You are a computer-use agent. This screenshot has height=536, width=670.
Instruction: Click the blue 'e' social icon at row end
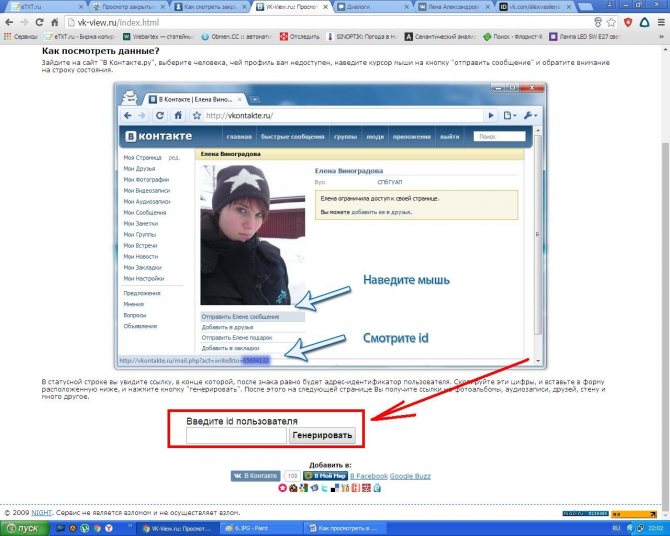pyautogui.click(x=377, y=488)
